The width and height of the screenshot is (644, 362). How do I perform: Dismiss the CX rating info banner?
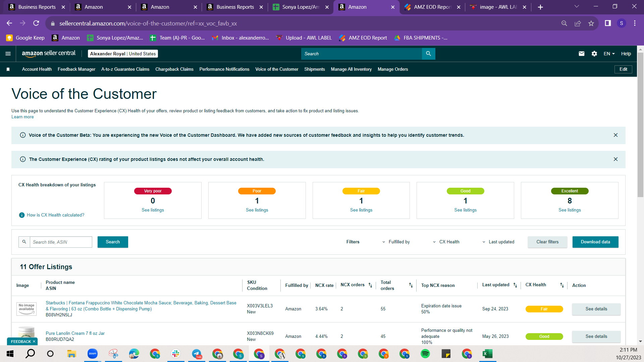[x=615, y=159]
